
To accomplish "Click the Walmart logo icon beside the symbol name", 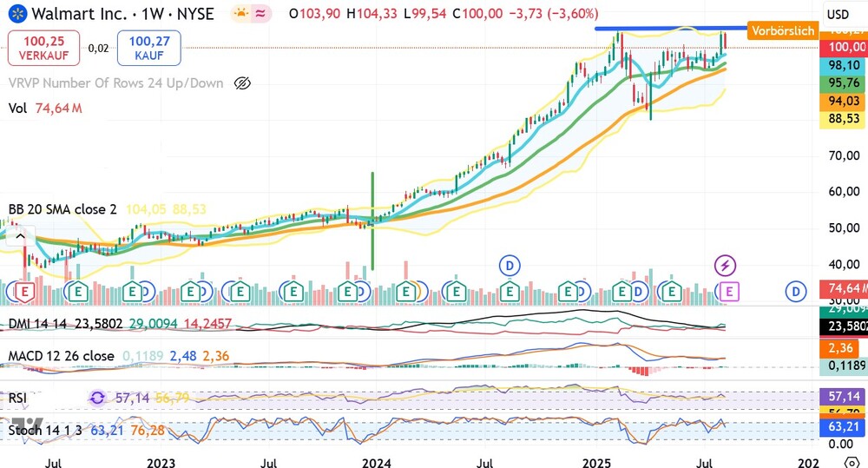I will (17, 14).
